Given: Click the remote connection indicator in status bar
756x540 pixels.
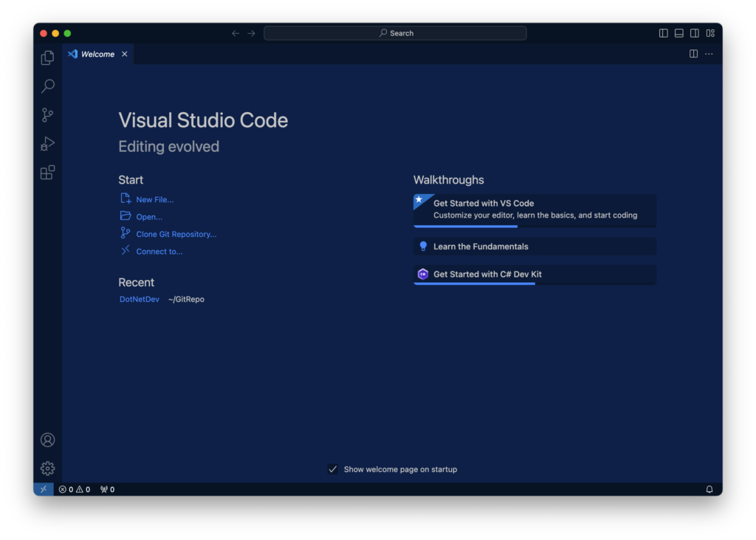Looking at the screenshot, I should coord(43,488).
